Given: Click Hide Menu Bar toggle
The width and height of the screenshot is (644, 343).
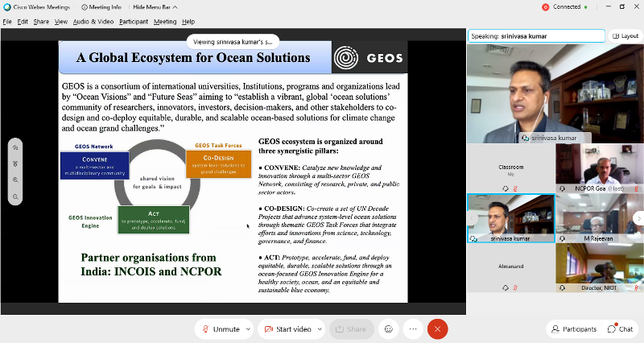Looking at the screenshot, I should click(x=155, y=7).
